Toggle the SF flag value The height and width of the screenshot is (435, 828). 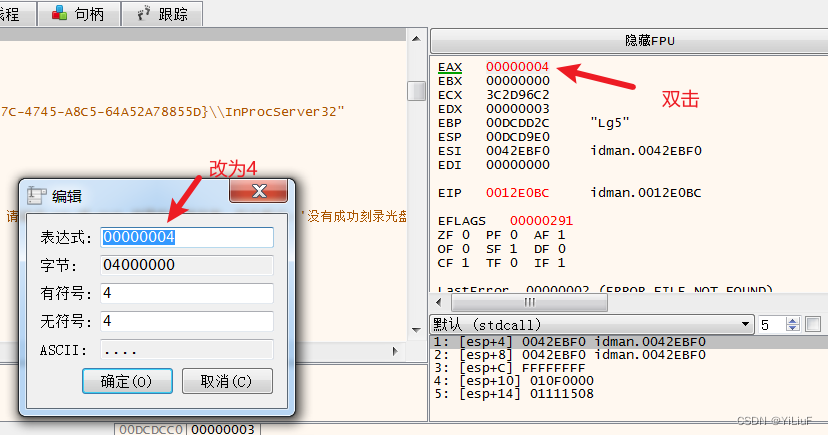(x=514, y=249)
